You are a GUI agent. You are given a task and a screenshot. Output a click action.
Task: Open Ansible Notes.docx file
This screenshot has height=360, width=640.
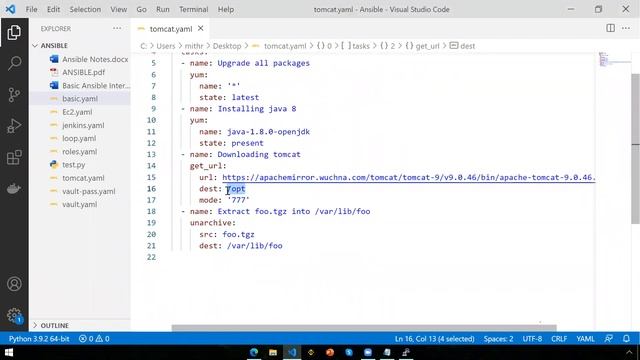pos(95,59)
